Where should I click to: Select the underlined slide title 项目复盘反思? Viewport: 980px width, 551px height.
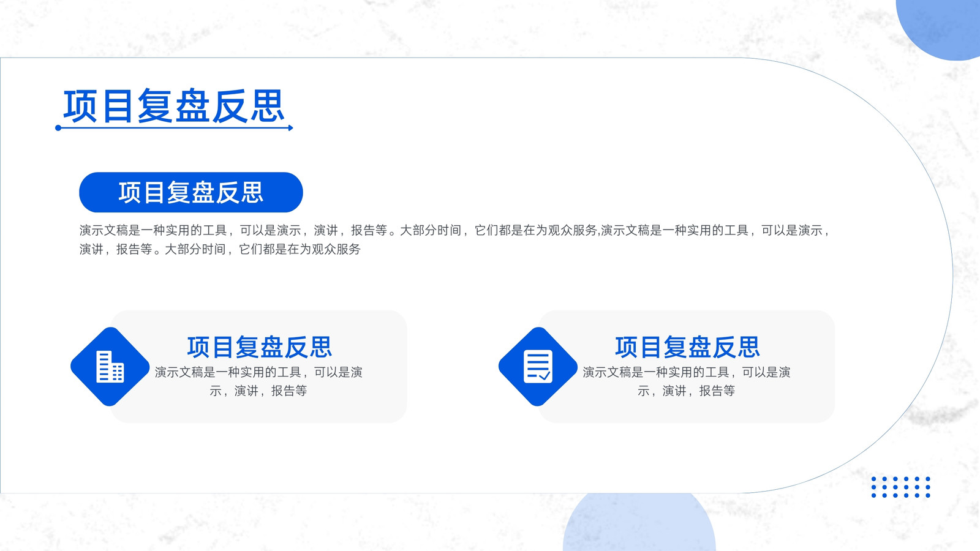pos(175,107)
